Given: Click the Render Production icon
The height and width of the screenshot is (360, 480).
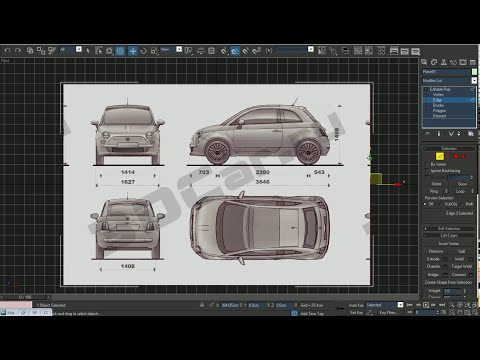Looking at the screenshot, I should pyautogui.click(x=415, y=51).
